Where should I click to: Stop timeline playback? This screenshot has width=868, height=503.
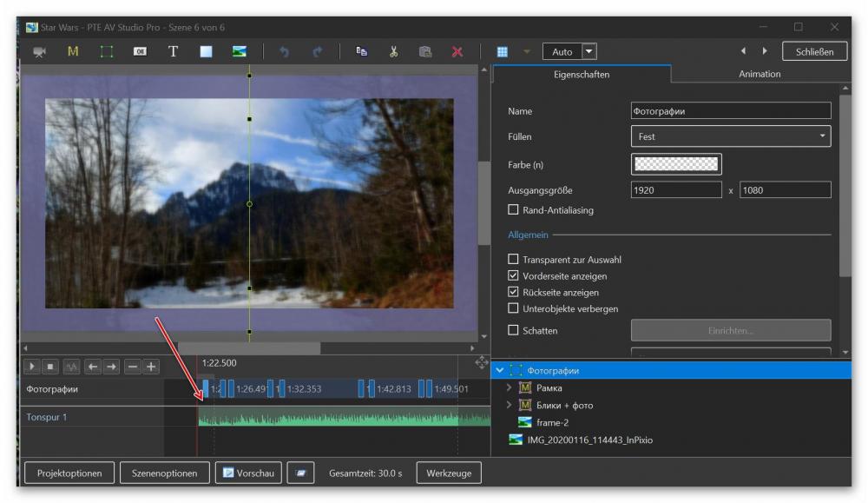tap(50, 367)
